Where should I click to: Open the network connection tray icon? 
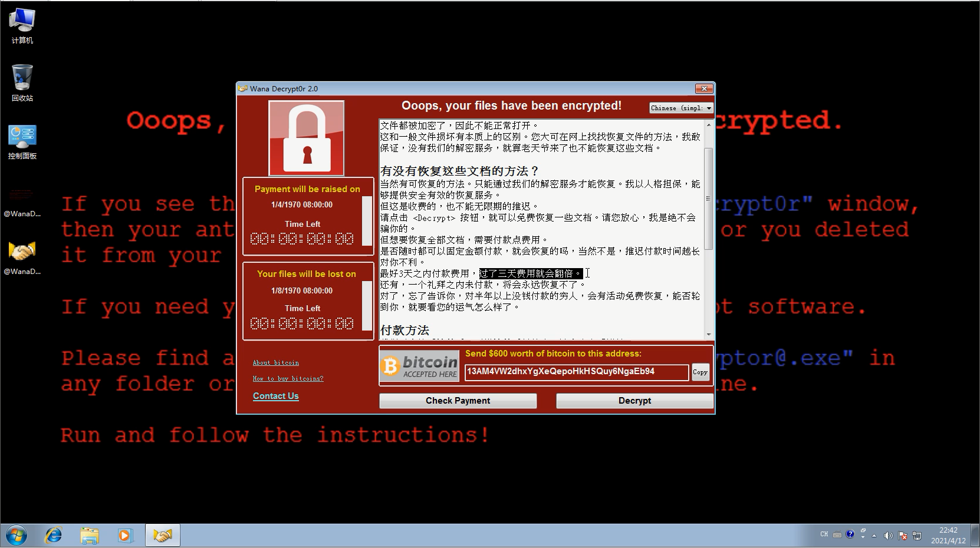(x=917, y=536)
